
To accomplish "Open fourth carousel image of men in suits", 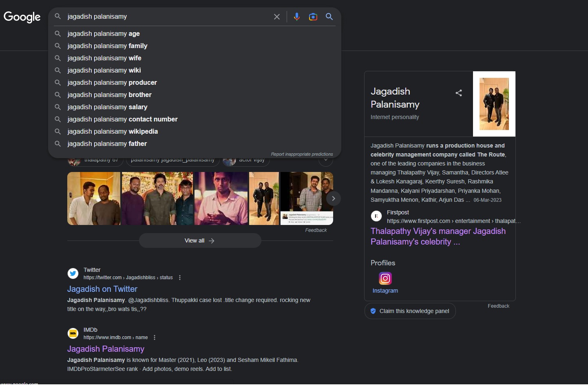I will [x=264, y=198].
